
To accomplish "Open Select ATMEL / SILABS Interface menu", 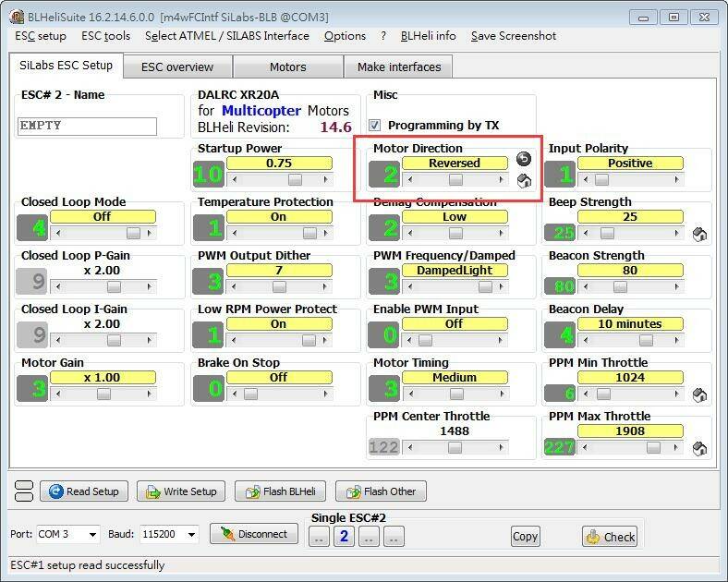I will [x=227, y=36].
